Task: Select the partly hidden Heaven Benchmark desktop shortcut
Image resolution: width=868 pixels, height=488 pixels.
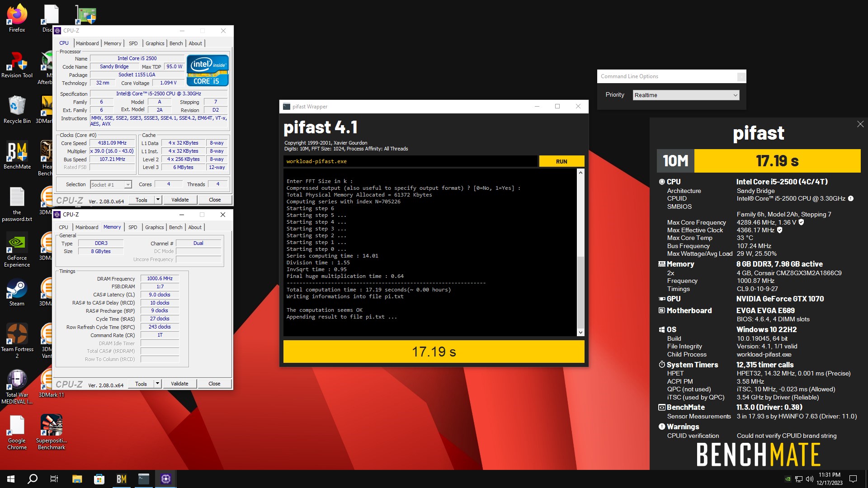Action: pyautogui.click(x=45, y=158)
